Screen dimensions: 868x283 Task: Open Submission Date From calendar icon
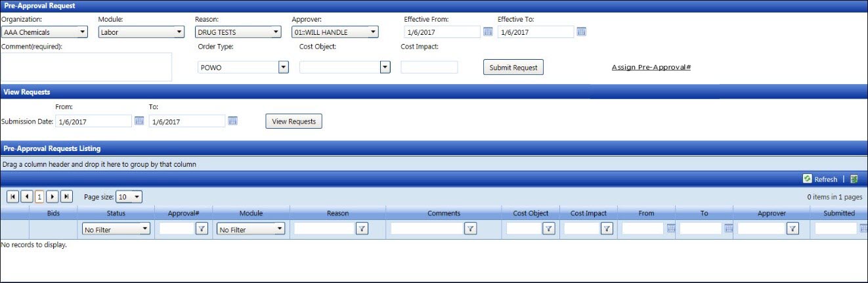pyautogui.click(x=139, y=121)
